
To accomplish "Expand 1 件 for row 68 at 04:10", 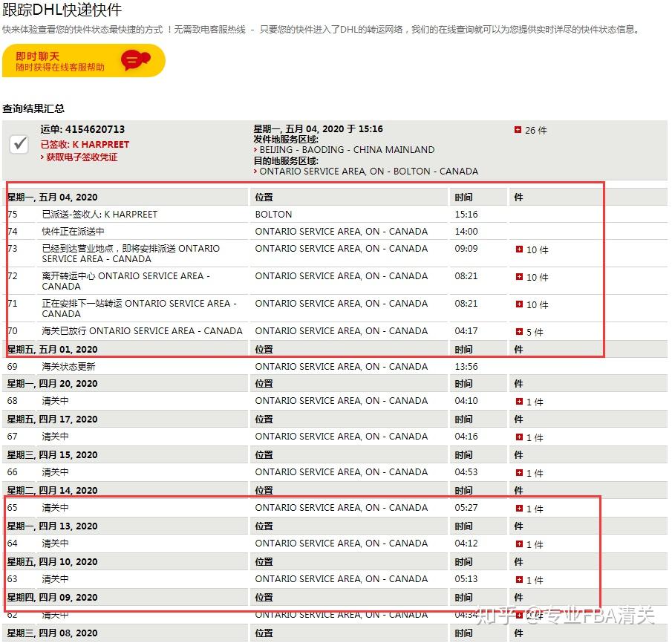I will click(519, 401).
